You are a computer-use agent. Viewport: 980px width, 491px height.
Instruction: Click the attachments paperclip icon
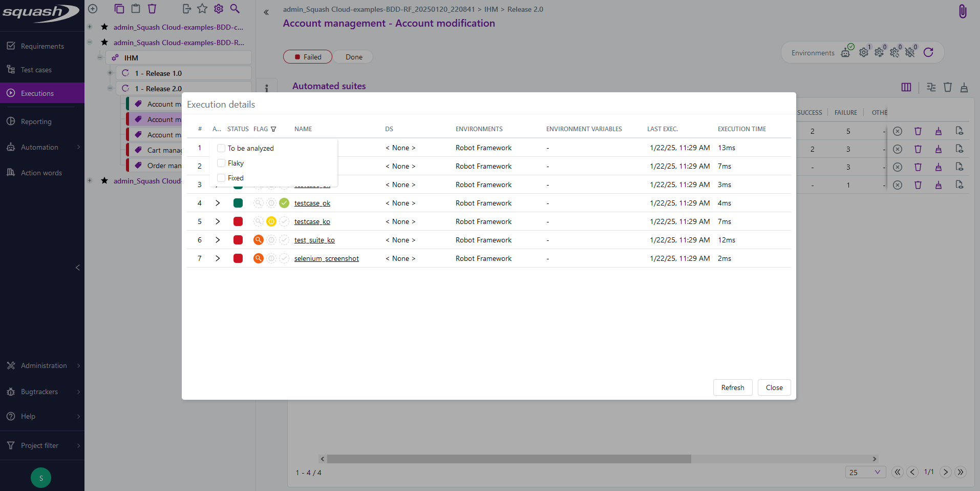(x=963, y=11)
